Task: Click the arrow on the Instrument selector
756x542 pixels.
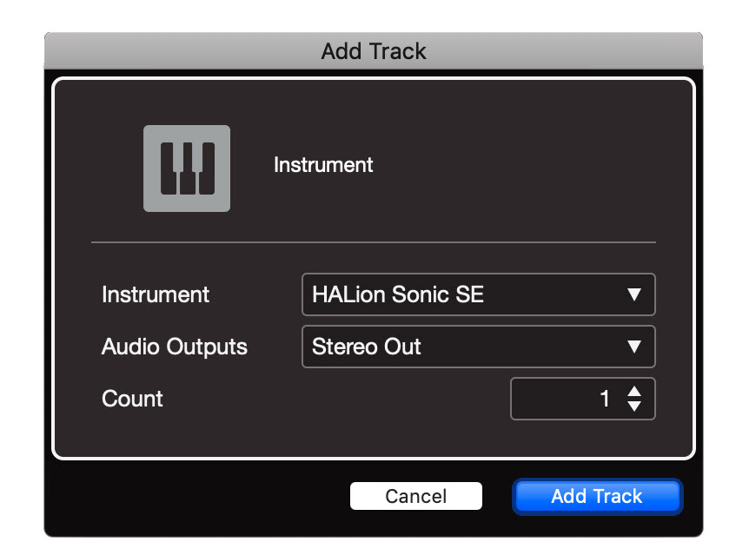Action: pos(634,295)
